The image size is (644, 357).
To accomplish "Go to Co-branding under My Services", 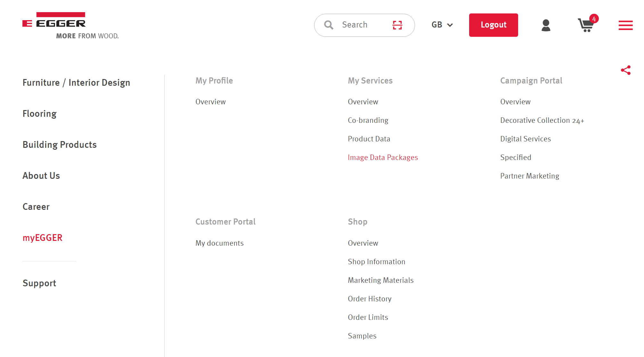I will (368, 120).
